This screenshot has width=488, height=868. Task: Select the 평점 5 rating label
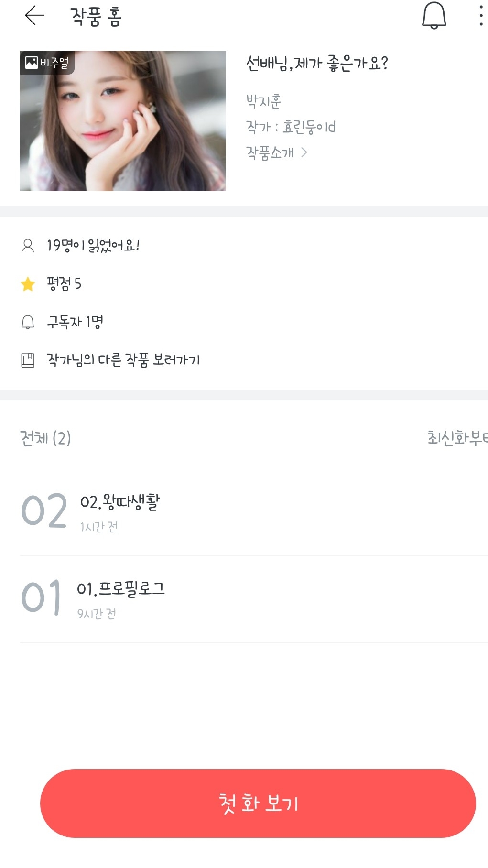(x=64, y=284)
